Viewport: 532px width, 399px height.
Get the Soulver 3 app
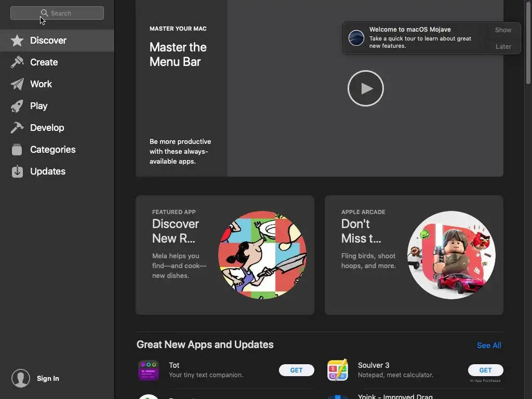[x=486, y=370]
